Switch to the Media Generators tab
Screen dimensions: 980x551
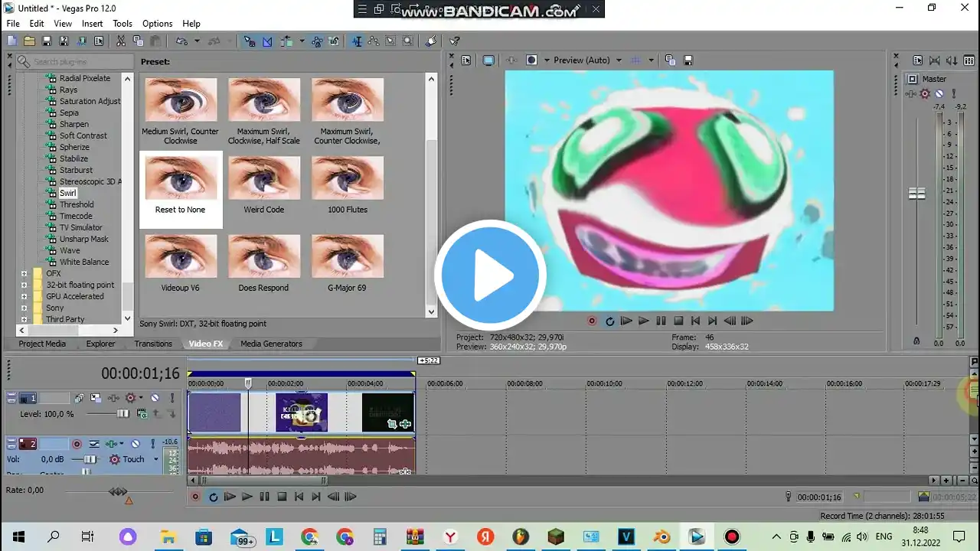(x=271, y=344)
